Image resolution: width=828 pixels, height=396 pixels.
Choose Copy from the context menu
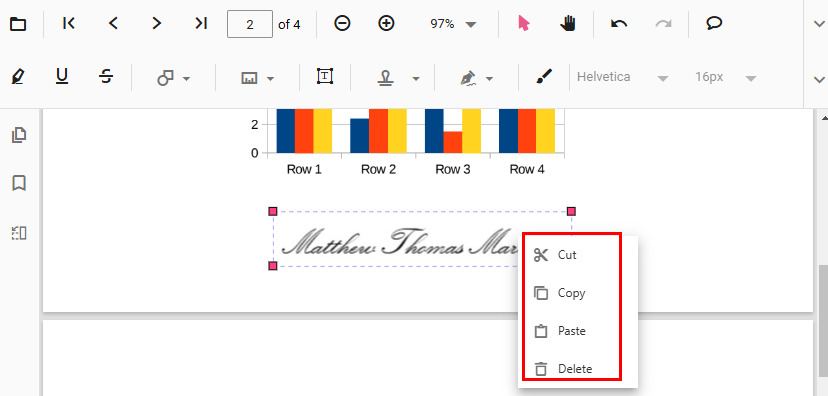click(x=572, y=293)
